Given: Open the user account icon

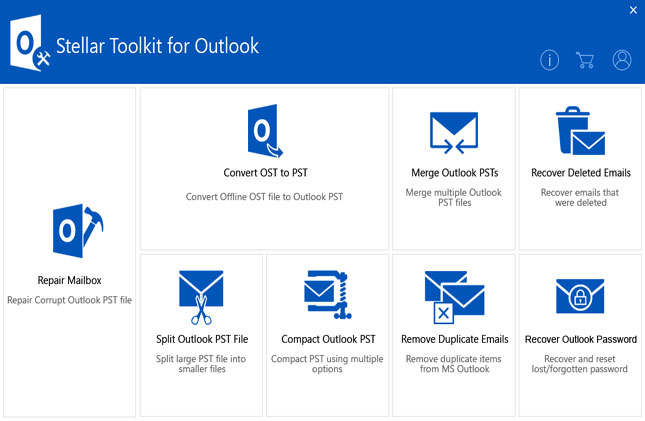Looking at the screenshot, I should point(622,60).
